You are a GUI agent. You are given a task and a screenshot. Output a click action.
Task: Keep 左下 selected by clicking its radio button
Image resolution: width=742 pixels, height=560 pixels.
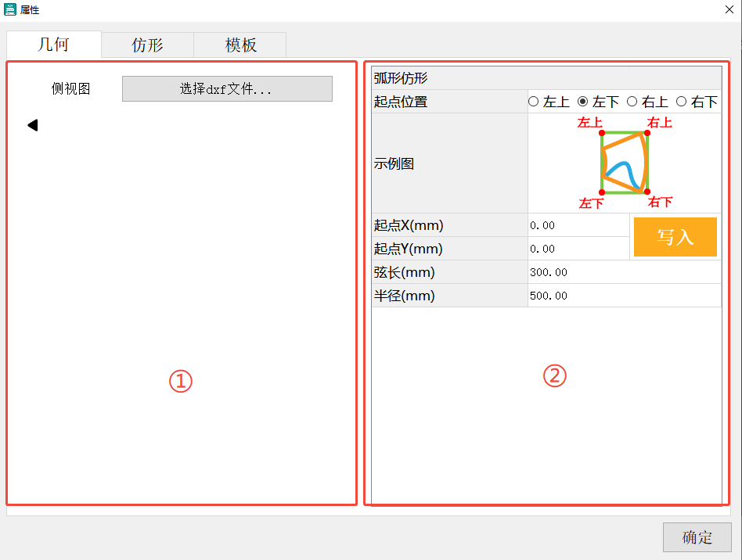[581, 101]
